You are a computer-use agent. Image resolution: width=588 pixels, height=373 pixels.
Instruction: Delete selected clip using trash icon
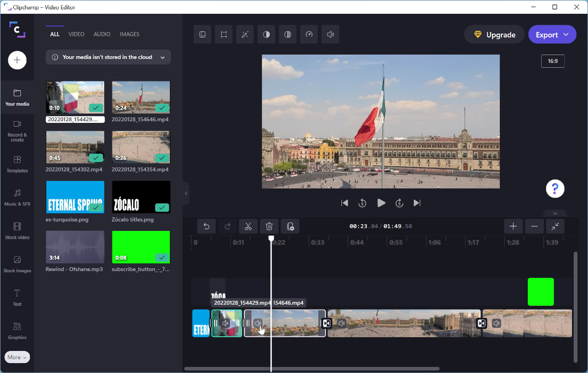click(x=269, y=226)
